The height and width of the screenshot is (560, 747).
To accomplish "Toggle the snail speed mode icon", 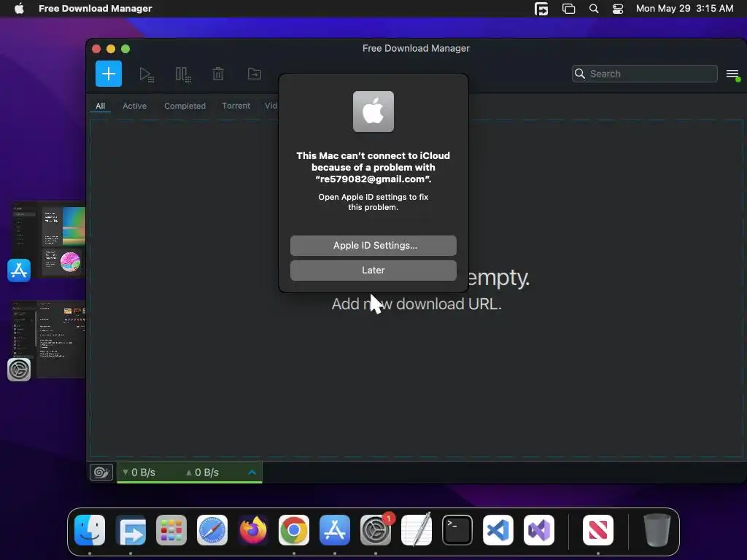I will pyautogui.click(x=101, y=472).
